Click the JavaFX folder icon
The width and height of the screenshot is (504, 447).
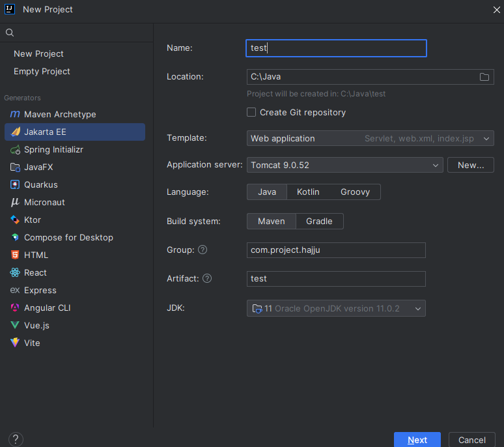[x=15, y=167]
